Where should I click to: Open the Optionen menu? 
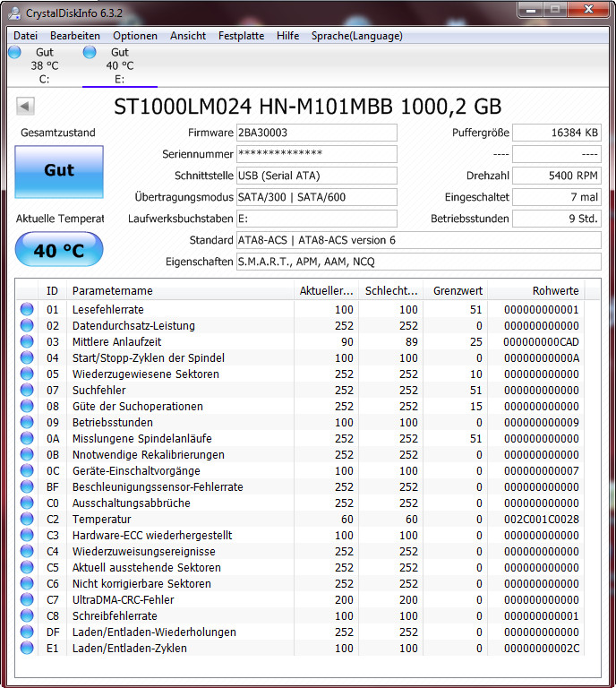point(135,36)
